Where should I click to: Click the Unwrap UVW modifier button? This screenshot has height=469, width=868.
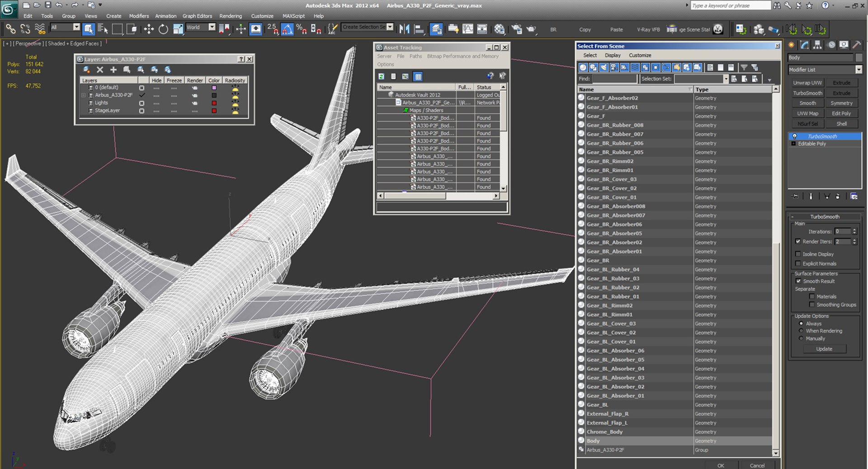(x=807, y=83)
